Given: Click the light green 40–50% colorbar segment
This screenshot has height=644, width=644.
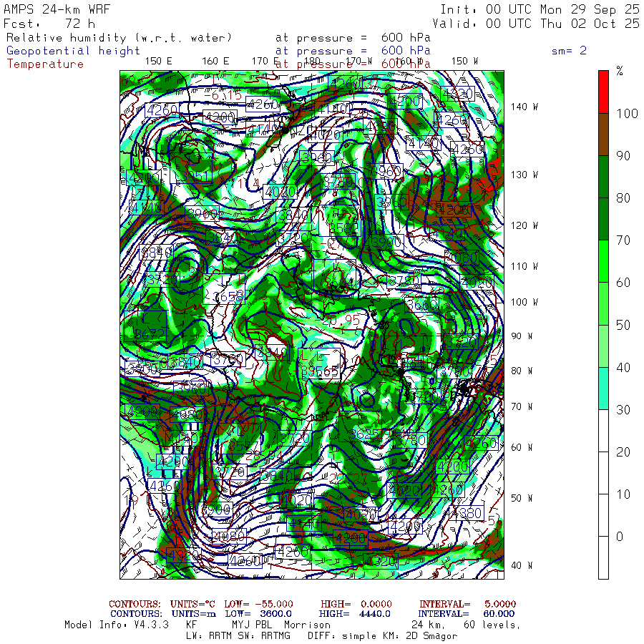Looking at the screenshot, I should 603,346.
